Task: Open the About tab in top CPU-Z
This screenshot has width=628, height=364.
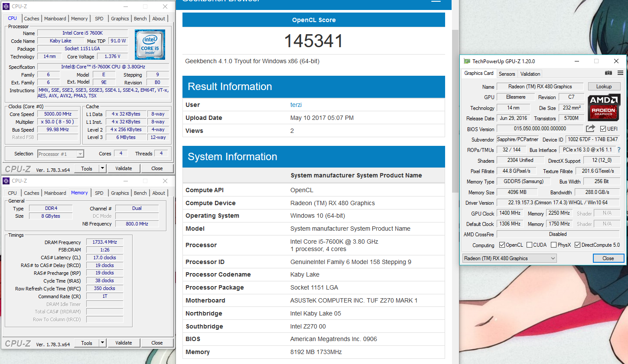Action: point(159,19)
